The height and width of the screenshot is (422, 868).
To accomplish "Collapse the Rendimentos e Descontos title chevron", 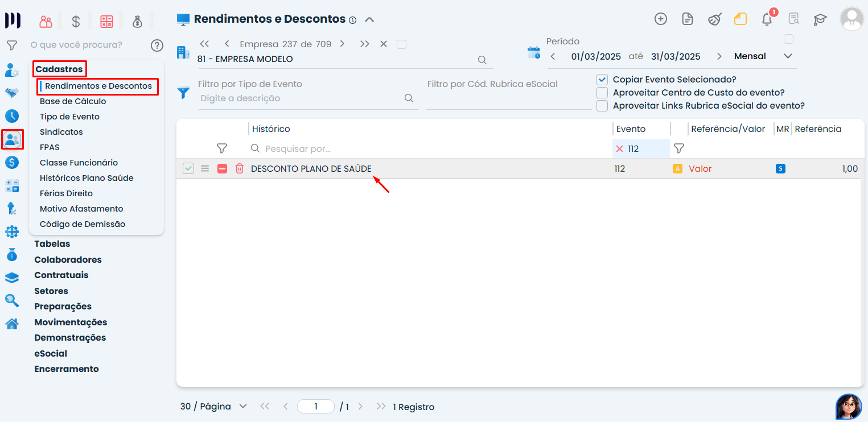I will [x=369, y=19].
